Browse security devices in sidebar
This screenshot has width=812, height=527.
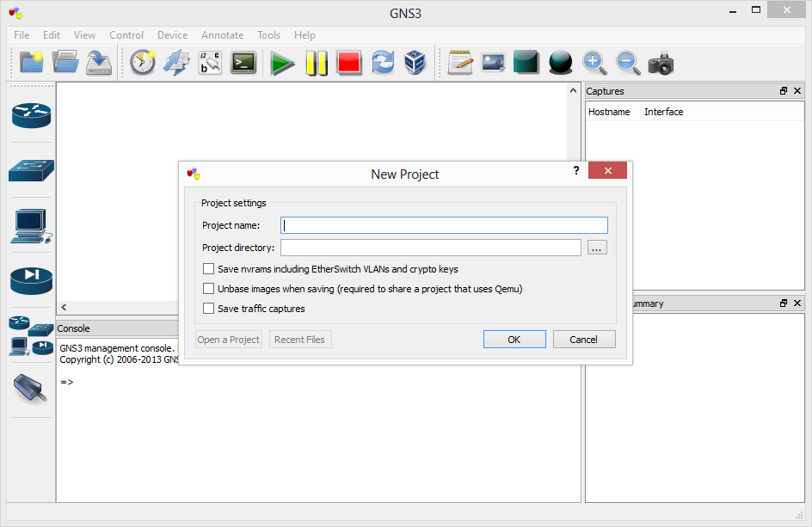[31, 280]
